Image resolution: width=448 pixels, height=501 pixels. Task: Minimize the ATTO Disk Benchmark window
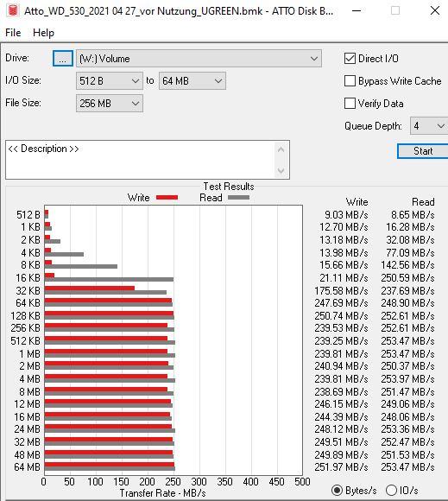357,10
